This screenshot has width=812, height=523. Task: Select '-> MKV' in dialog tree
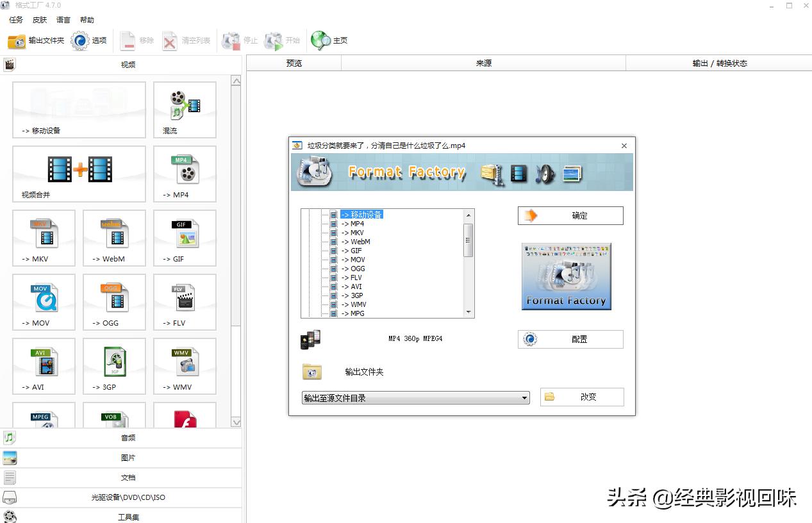(352, 233)
